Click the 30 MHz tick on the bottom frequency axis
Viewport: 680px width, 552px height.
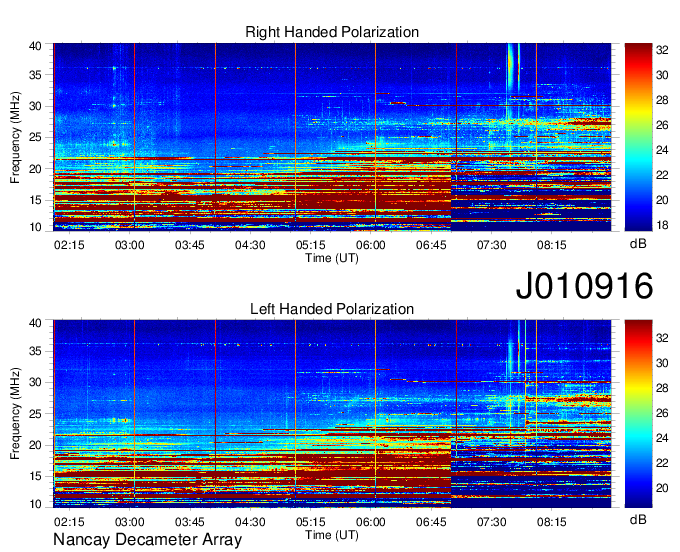(35, 382)
